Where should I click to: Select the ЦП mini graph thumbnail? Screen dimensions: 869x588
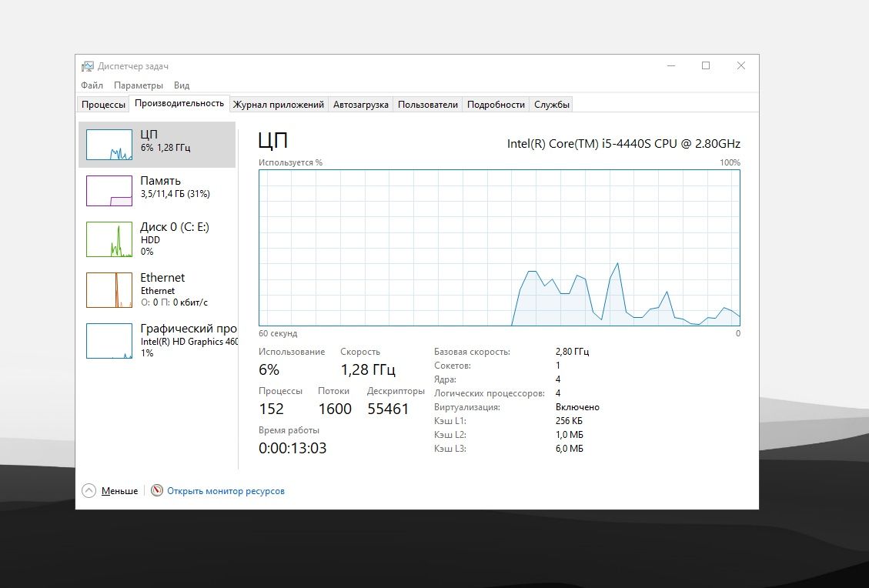point(109,145)
